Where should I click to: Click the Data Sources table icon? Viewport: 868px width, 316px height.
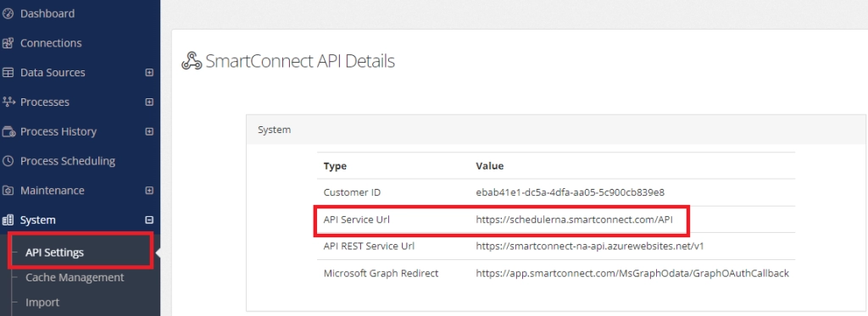click(x=8, y=73)
